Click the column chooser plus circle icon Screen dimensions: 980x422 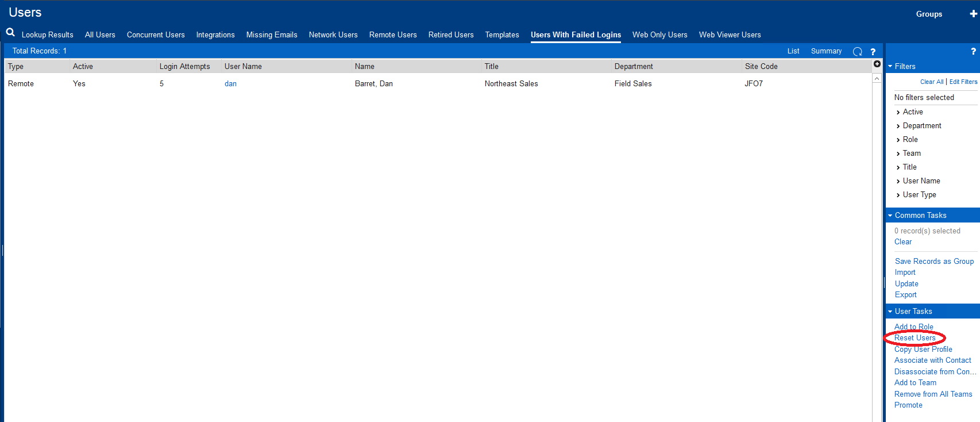[x=877, y=64]
